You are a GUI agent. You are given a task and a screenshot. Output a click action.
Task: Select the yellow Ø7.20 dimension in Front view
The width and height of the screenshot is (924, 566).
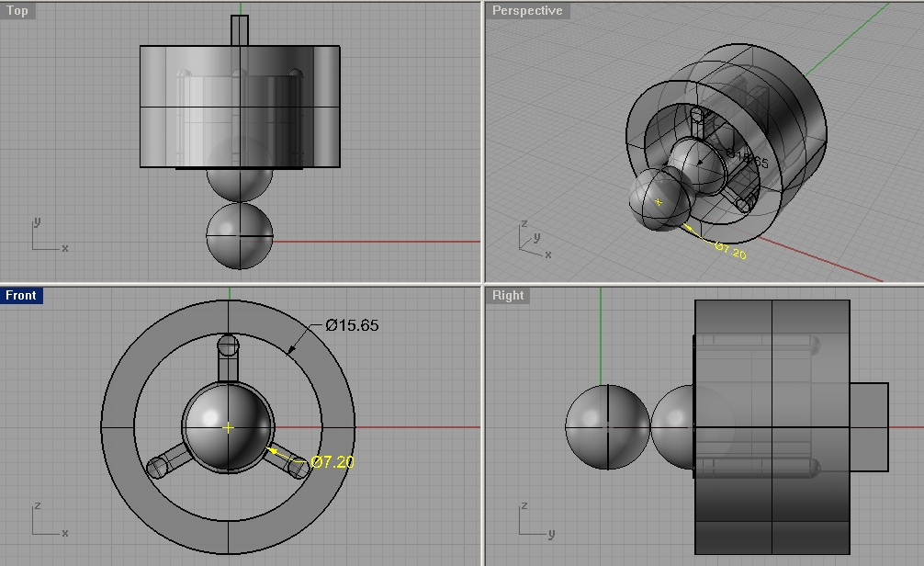332,462
